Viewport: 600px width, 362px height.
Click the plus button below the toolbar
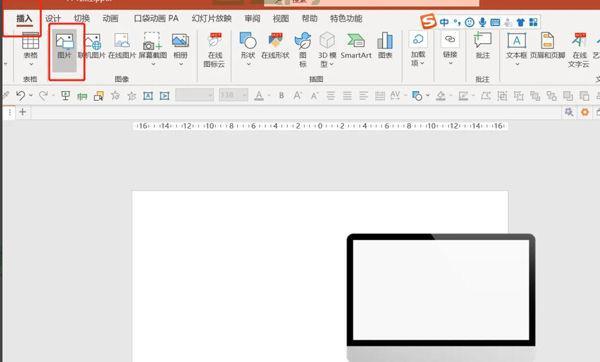coord(23,112)
